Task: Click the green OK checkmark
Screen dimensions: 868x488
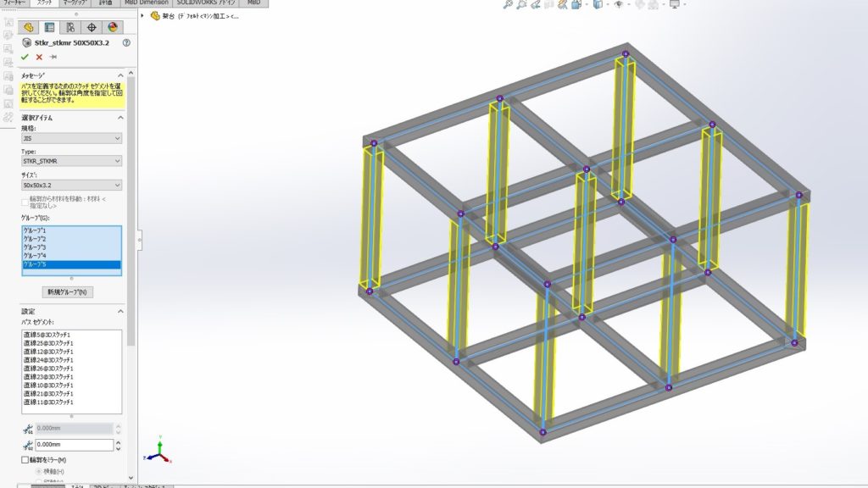Action: 25,57
